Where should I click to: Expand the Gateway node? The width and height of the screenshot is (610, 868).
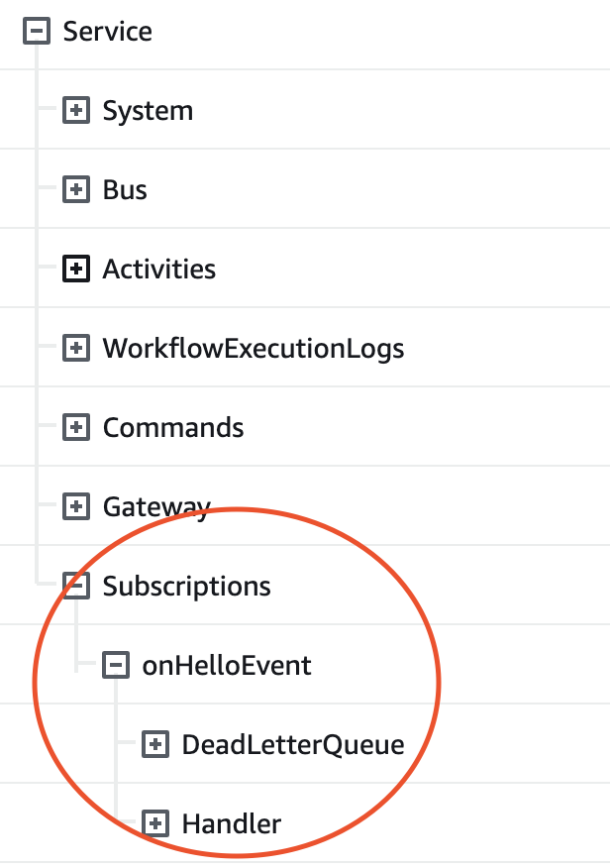76,506
